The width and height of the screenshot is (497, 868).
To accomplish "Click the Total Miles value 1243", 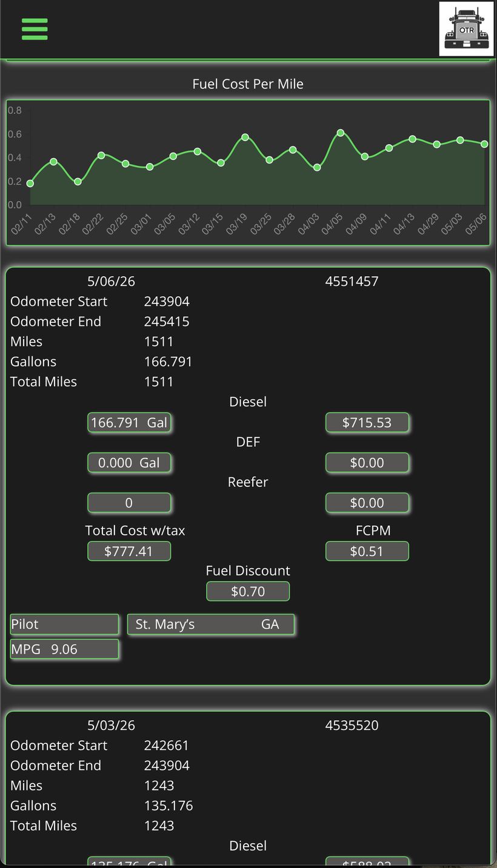I will coord(159,825).
